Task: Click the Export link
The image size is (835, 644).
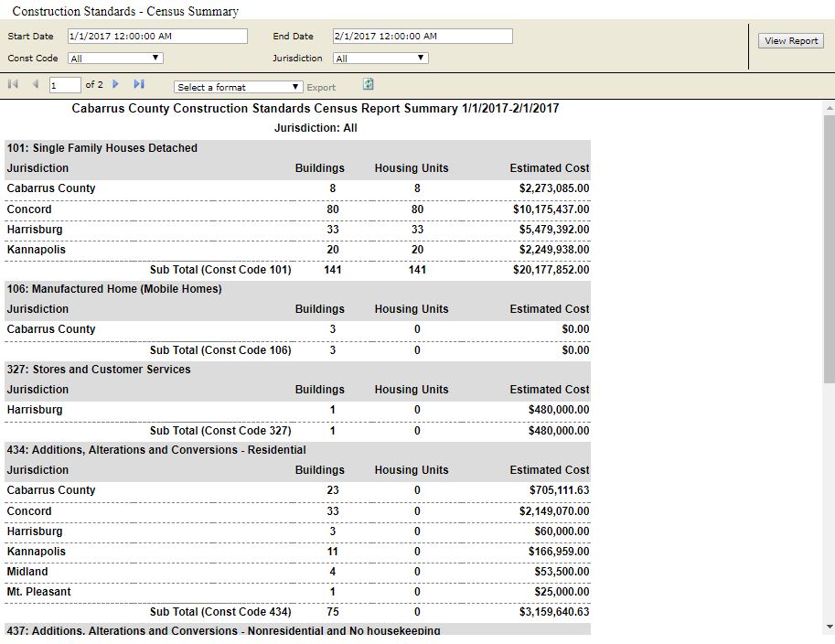Action: coord(321,88)
